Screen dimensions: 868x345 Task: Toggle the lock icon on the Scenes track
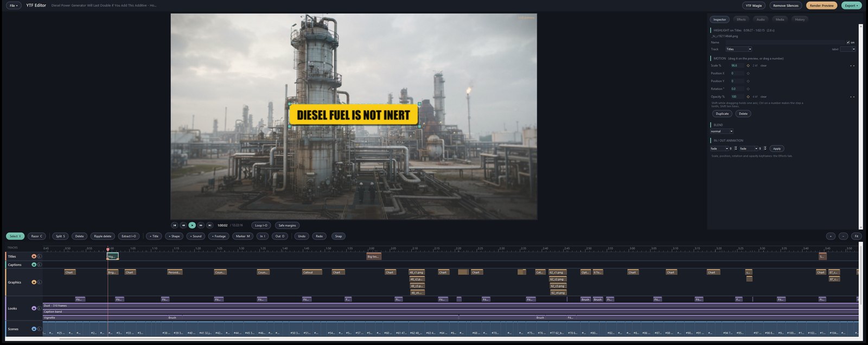click(40, 329)
